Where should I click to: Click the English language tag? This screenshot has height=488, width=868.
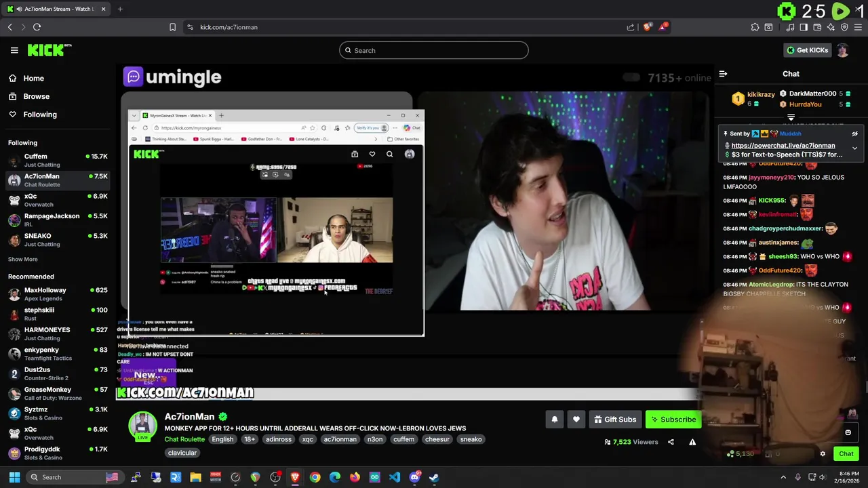(222, 439)
